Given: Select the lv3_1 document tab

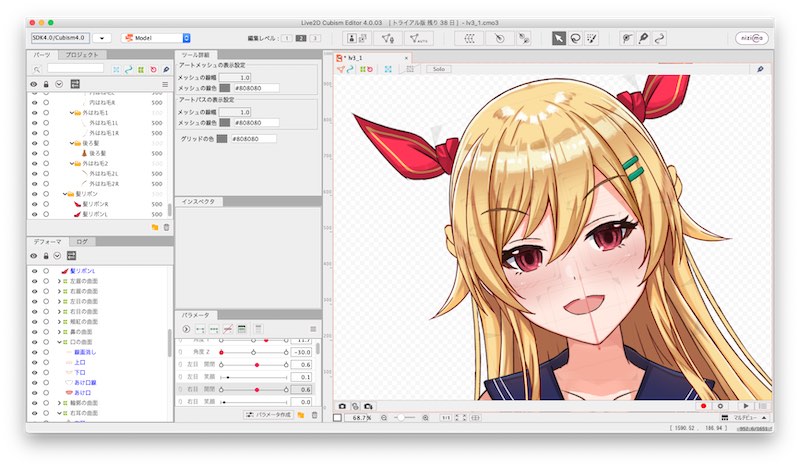Looking at the screenshot, I should [372, 58].
